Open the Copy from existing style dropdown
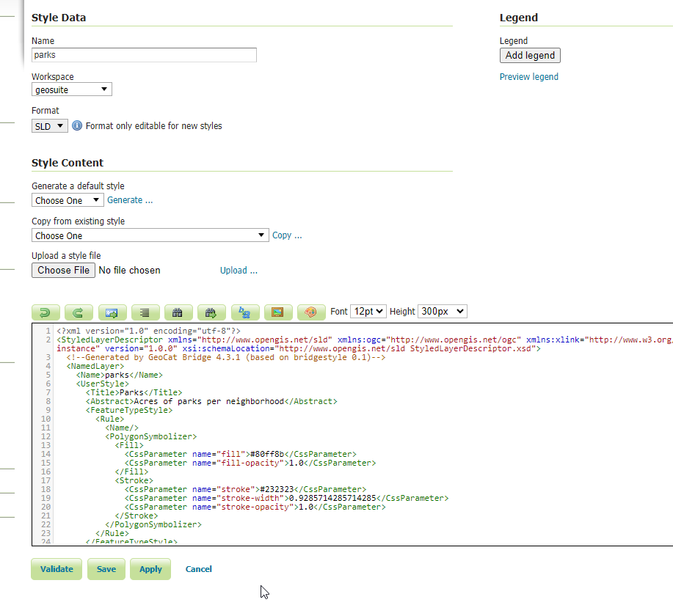This screenshot has width=673, height=616. [150, 235]
